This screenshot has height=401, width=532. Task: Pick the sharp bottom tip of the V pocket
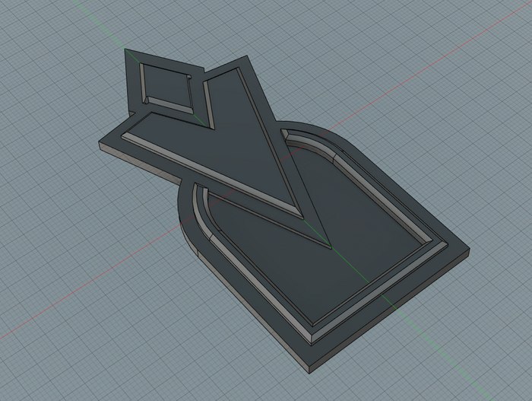pyautogui.click(x=329, y=246)
